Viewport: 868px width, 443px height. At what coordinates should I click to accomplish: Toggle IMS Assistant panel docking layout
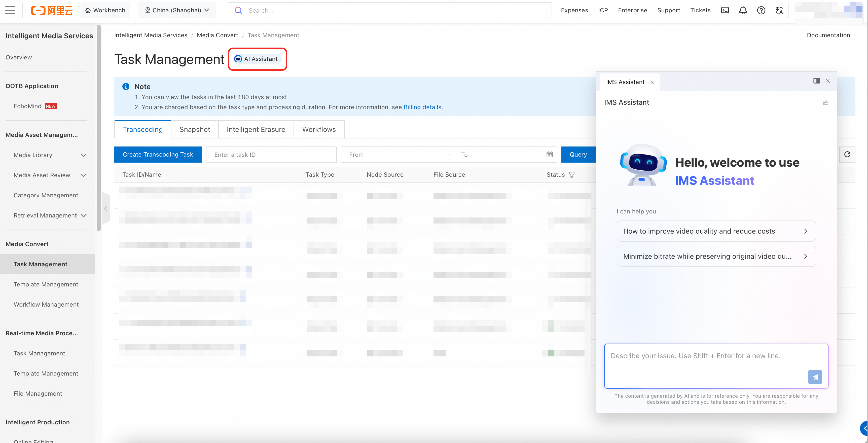(x=816, y=81)
